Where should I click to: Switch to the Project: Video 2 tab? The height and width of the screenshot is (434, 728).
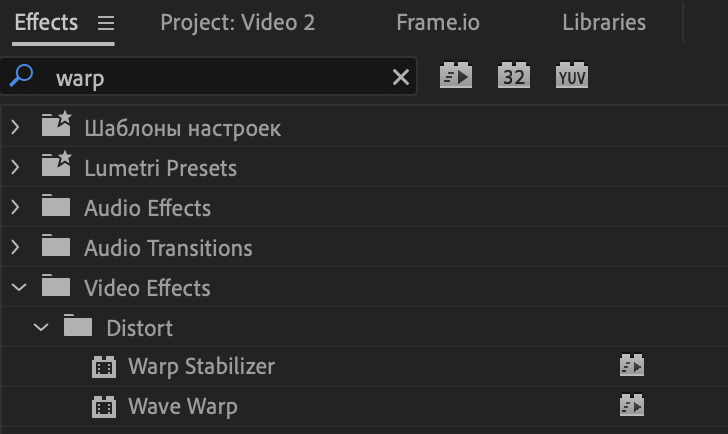[238, 22]
